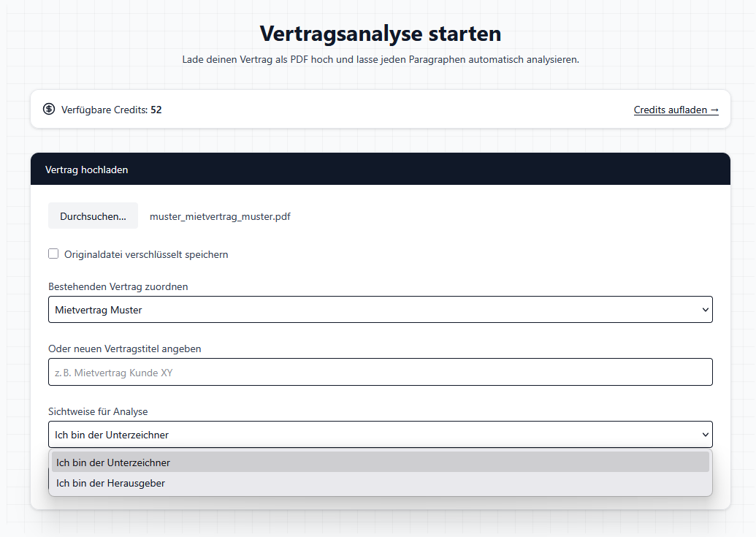Click the Durchsuchen... file button
The height and width of the screenshot is (537, 756).
click(93, 216)
